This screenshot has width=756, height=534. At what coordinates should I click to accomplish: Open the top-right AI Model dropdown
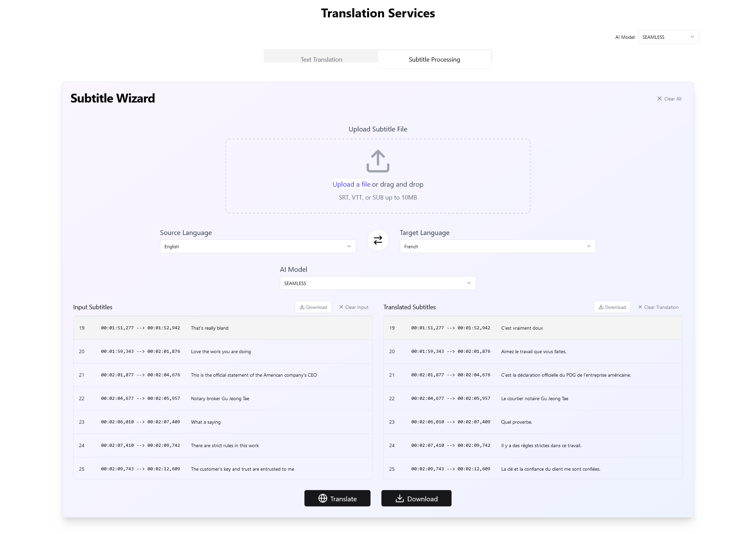[x=668, y=37]
